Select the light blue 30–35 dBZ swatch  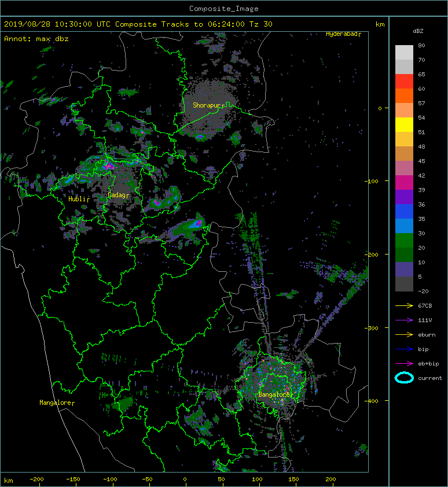(x=404, y=226)
